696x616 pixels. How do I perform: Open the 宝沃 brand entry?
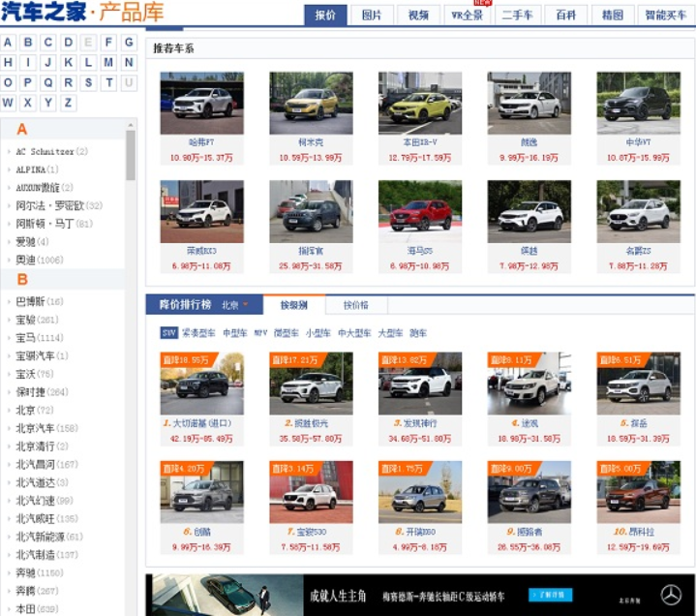tap(35, 374)
